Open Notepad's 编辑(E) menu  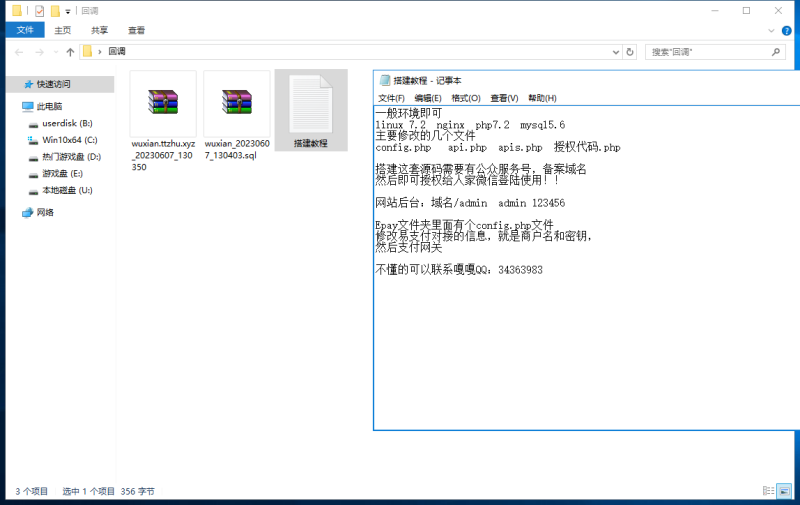click(428, 98)
